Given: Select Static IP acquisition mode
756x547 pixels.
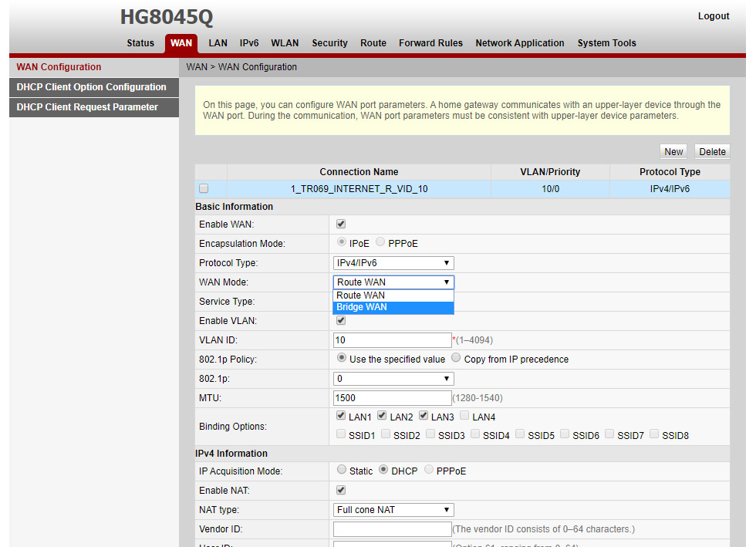Looking at the screenshot, I should 341,469.
